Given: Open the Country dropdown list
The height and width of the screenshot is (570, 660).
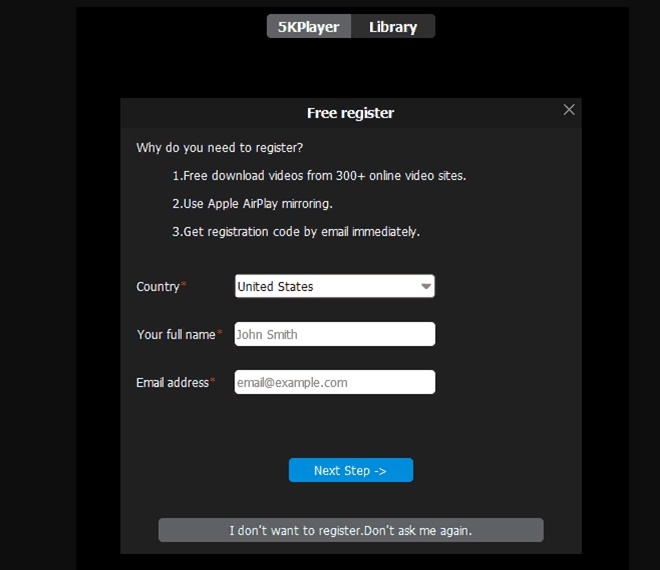Looking at the screenshot, I should (335, 286).
